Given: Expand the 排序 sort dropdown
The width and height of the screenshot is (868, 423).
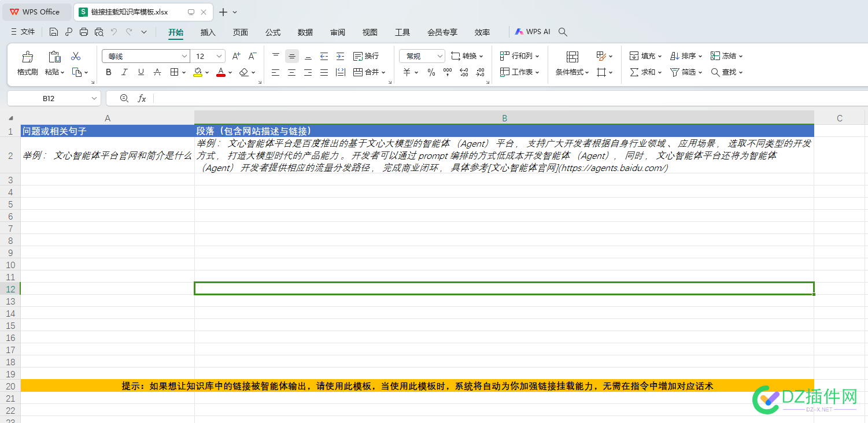Looking at the screenshot, I should 700,57.
